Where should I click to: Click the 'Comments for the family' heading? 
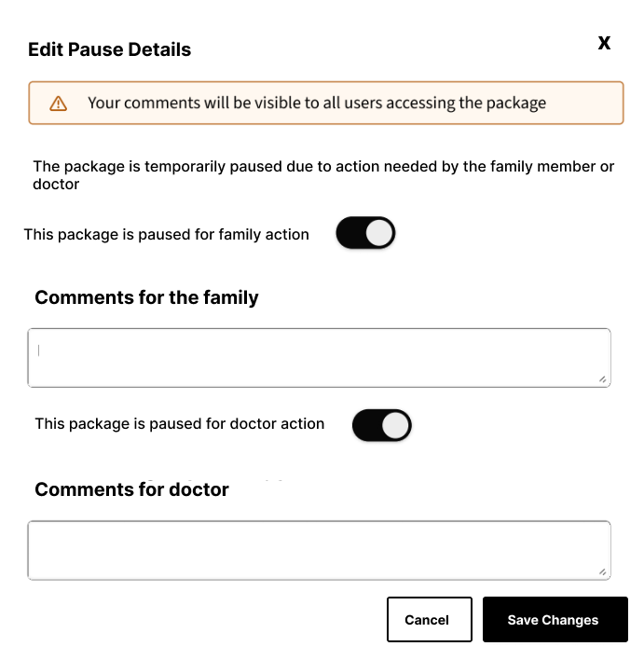coord(146,297)
